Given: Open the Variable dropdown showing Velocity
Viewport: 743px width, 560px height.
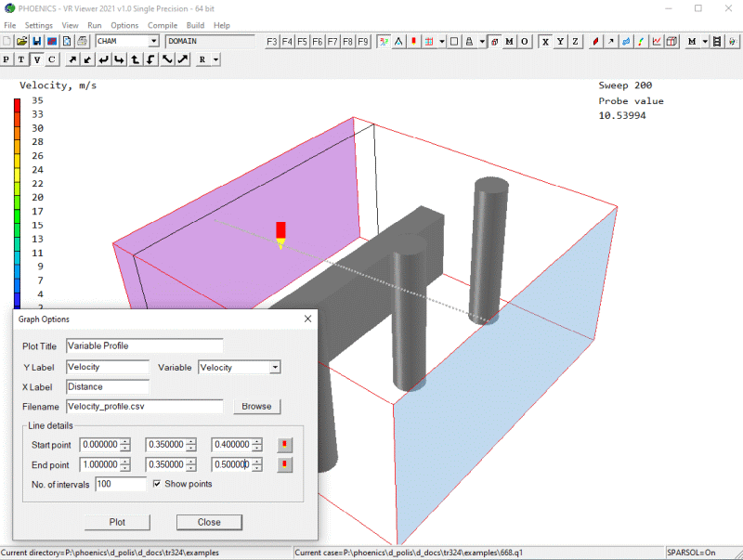Looking at the screenshot, I should [275, 368].
